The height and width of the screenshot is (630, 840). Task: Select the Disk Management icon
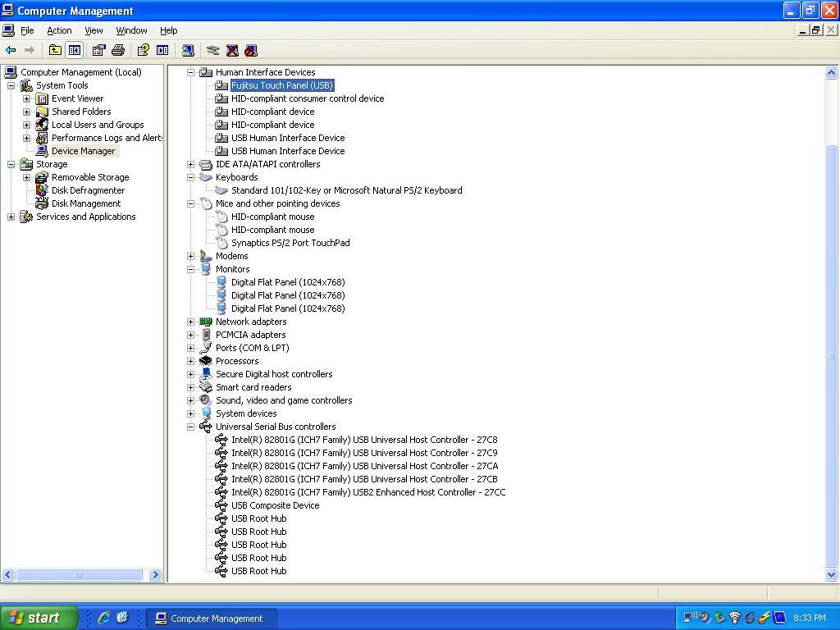42,203
